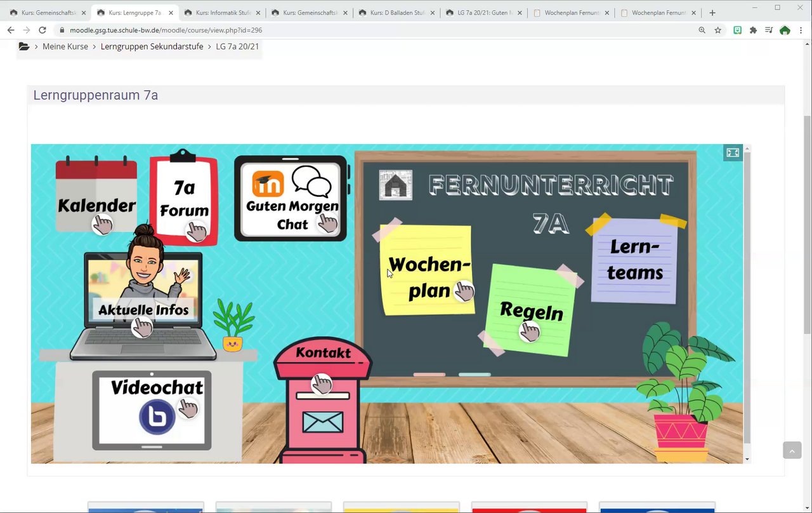
Task: Open the Videochat BigBlueButton tablet
Action: [x=152, y=410]
